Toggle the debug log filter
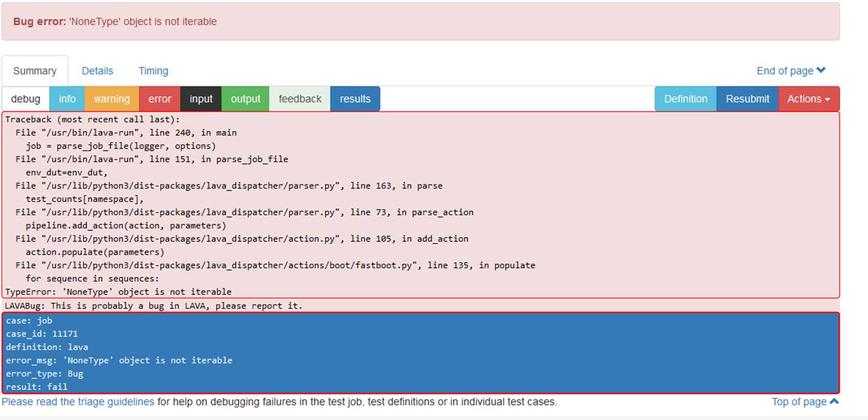Viewport: 868px width, 420px height. click(26, 99)
